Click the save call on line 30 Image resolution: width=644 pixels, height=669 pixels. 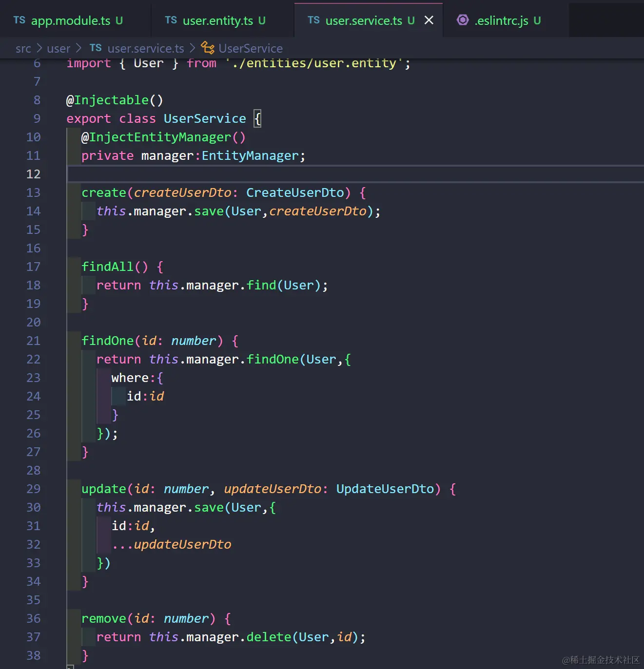click(x=209, y=507)
